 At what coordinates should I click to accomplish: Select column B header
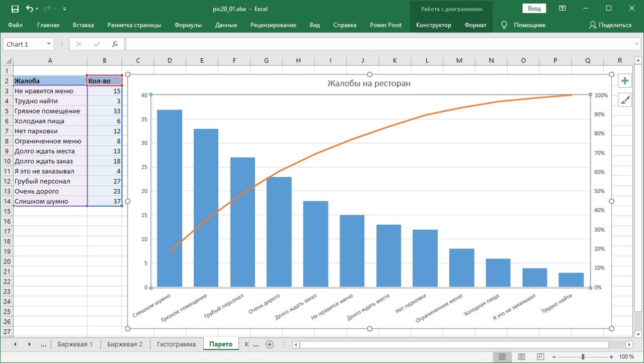coord(104,61)
